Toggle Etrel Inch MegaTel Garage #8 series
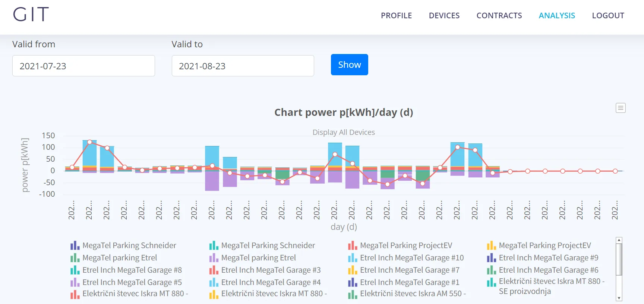The width and height of the screenshot is (644, 304). point(132,270)
